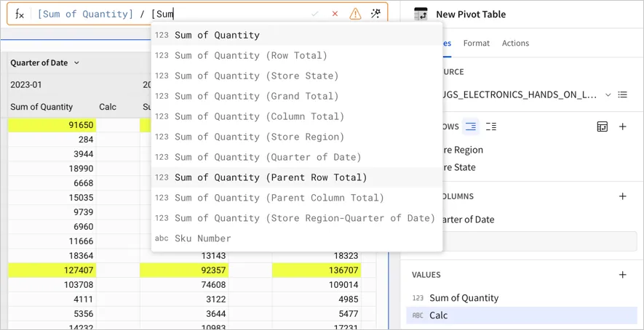
Task: Select the cell with 5477
Action: click(x=317, y=313)
